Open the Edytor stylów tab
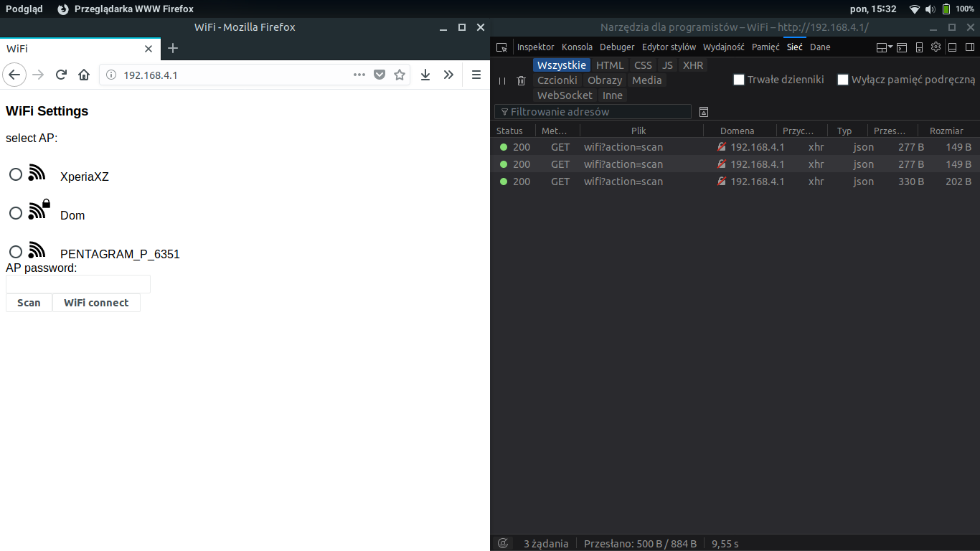 pyautogui.click(x=669, y=47)
